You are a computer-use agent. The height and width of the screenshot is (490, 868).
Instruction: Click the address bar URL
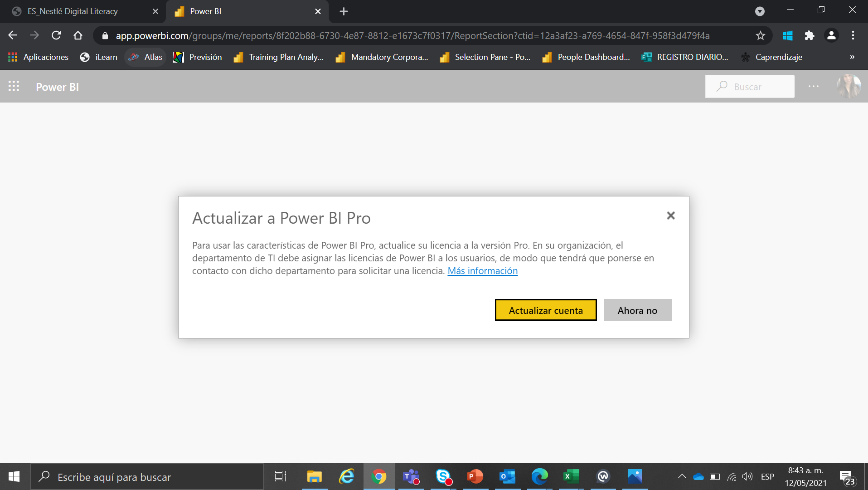click(412, 35)
